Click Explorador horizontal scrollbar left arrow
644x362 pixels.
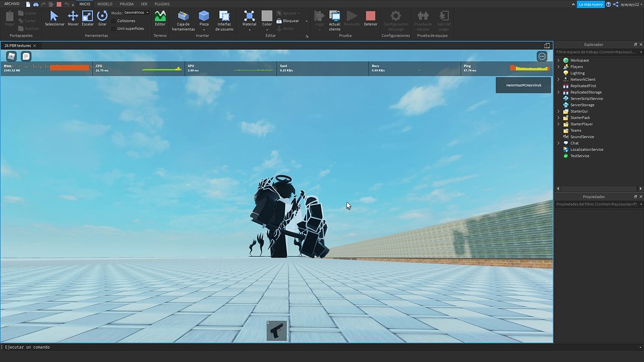click(558, 188)
